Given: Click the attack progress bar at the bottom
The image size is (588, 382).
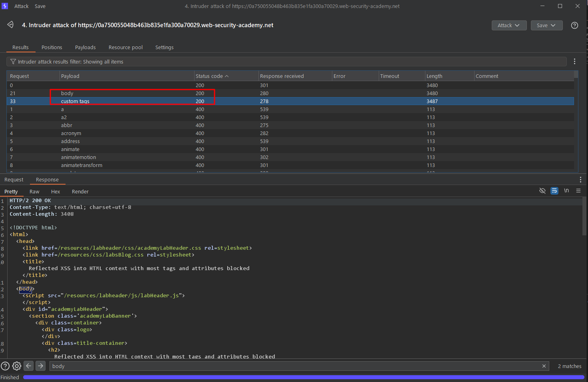Looking at the screenshot, I should pyautogui.click(x=304, y=377).
